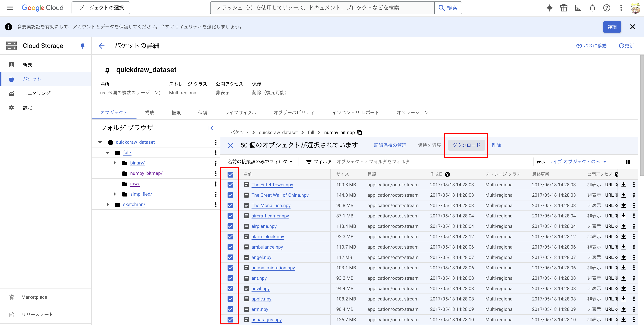644x325 pixels.
Task: Open The Great Wall of China.npy link
Action: [280, 195]
